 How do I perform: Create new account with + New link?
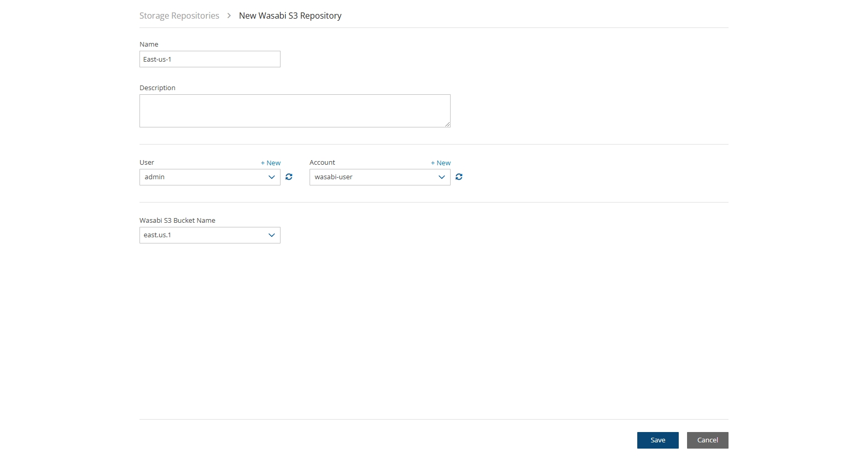tap(441, 163)
